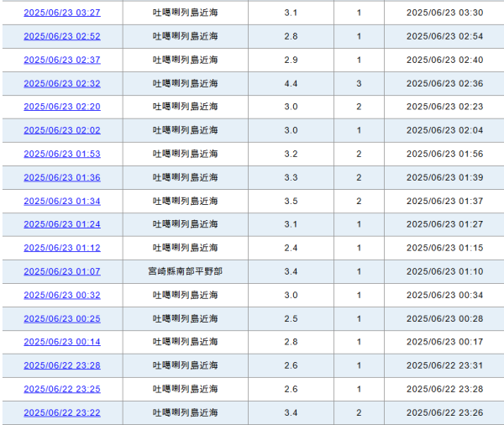Select the announcement time 2025/06/23 00:34
504x425 pixels.
[x=444, y=295]
